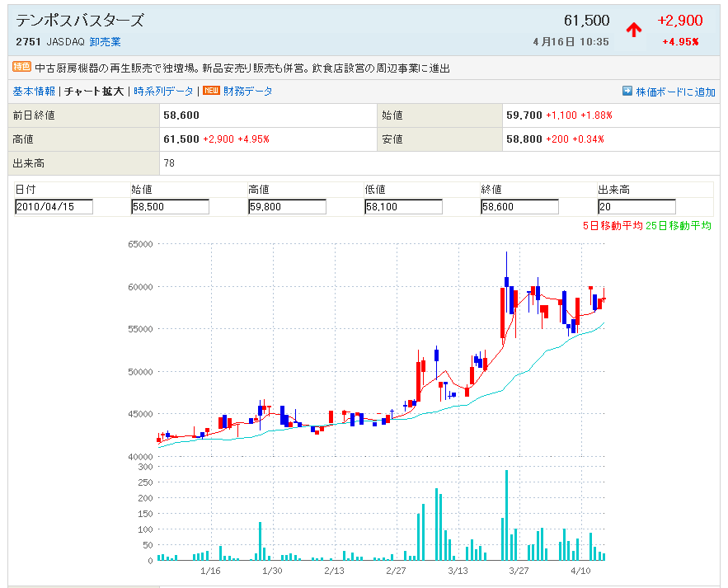Viewport: 728px width, 588px height.
Task: Click the 日付 field showing 2010/04/15
Action: (x=54, y=207)
